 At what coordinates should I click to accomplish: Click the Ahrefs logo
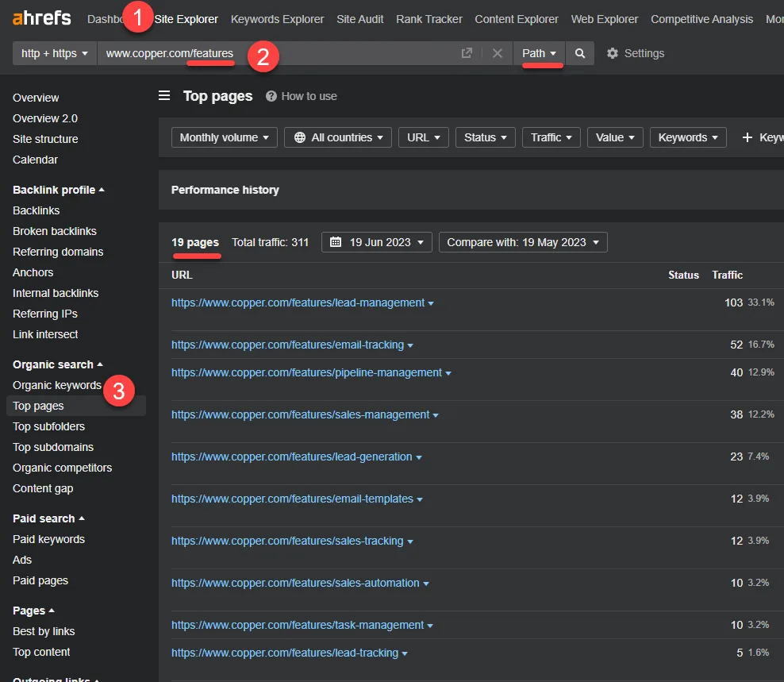pos(41,18)
